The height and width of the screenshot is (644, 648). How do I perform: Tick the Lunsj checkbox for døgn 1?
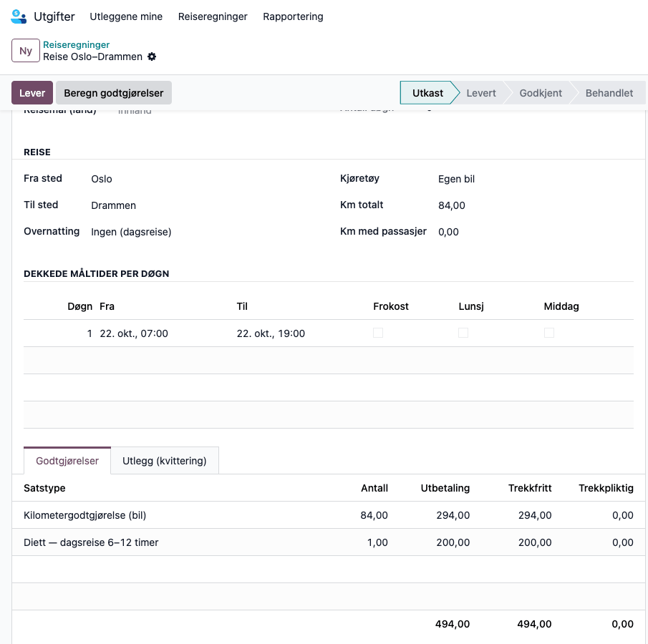click(x=463, y=333)
